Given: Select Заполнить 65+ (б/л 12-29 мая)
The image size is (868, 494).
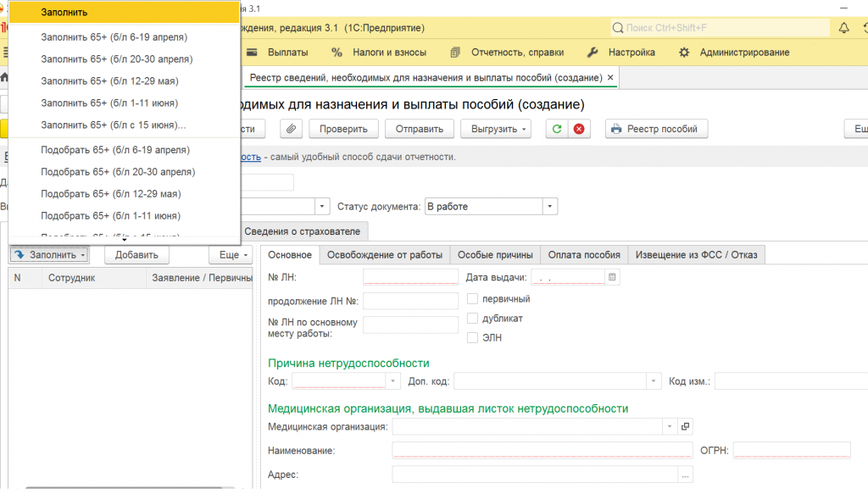Looking at the screenshot, I should pyautogui.click(x=109, y=81).
